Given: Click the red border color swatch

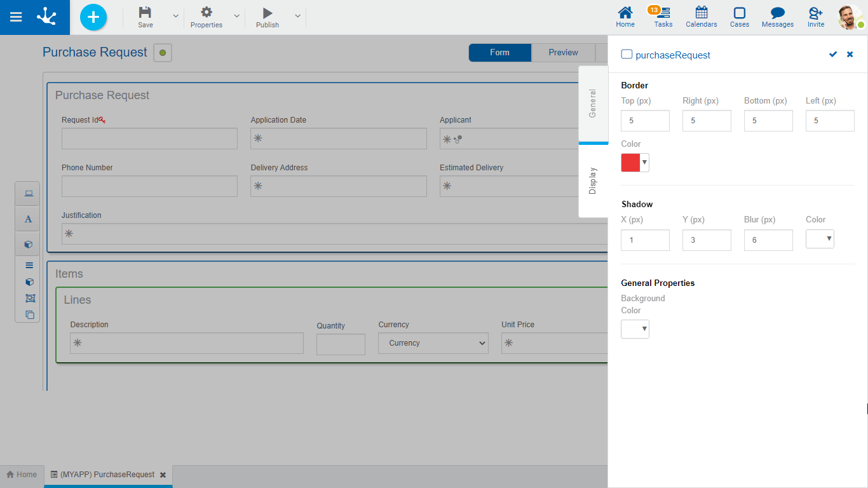Looking at the screenshot, I should click(630, 163).
